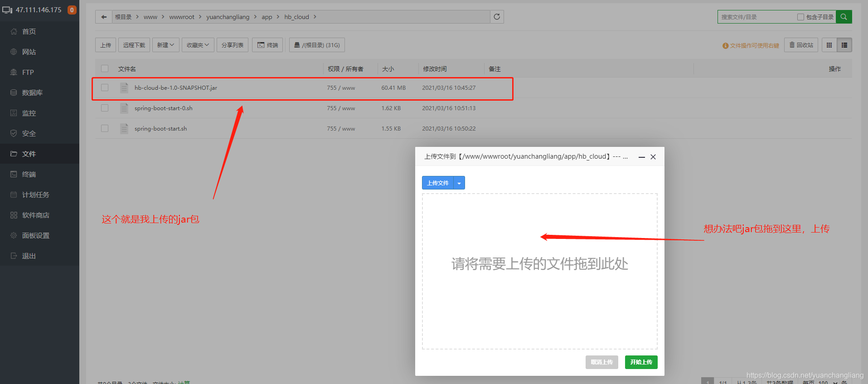Click file icon of spring-boot-start.sh

(124, 128)
